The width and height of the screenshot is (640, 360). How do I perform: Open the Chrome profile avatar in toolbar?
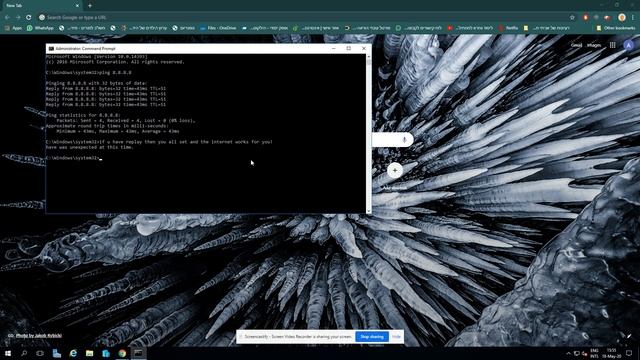622,18
